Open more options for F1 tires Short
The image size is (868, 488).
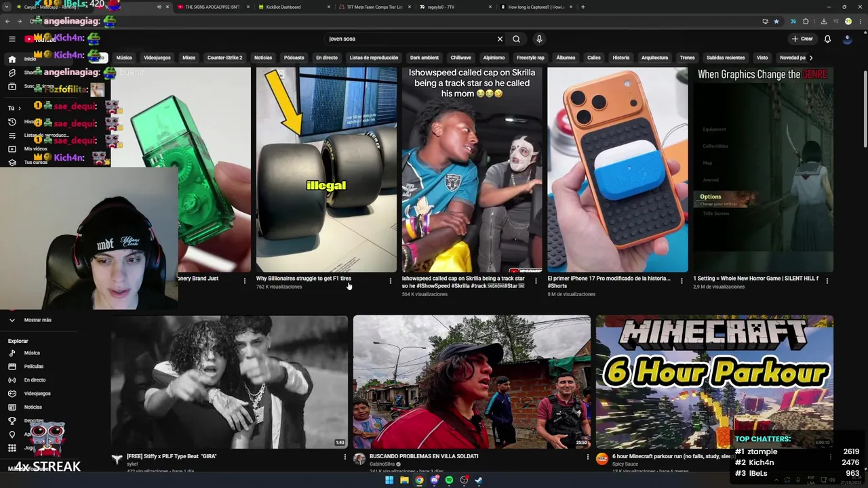click(390, 281)
